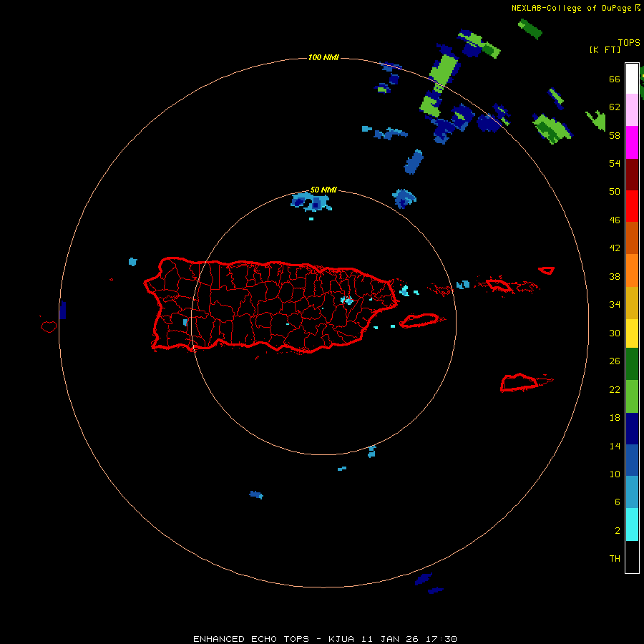Viewport: 644px width, 644px height.
Task: Click the black TH legend swatch
Action: pos(632,557)
